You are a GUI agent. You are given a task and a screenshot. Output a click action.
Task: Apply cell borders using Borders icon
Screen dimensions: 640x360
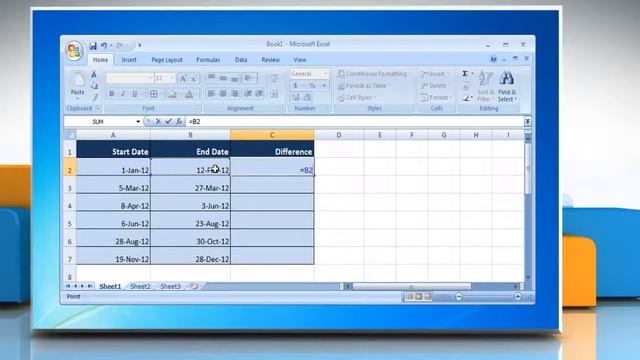pos(153,94)
